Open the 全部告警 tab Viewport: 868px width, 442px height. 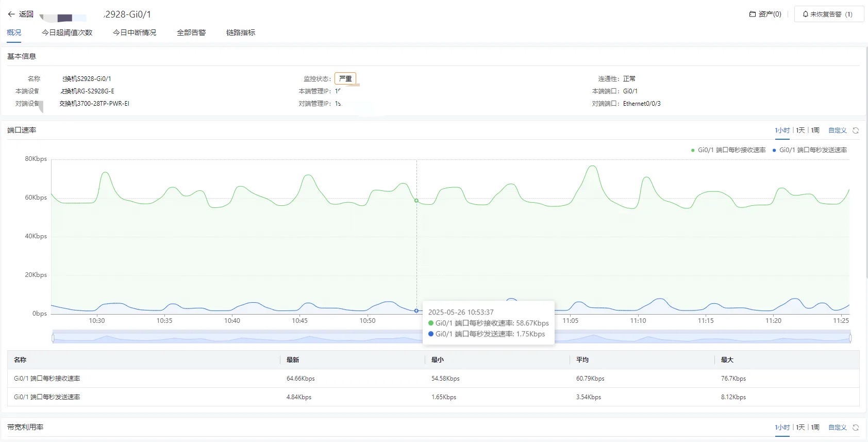pos(191,32)
